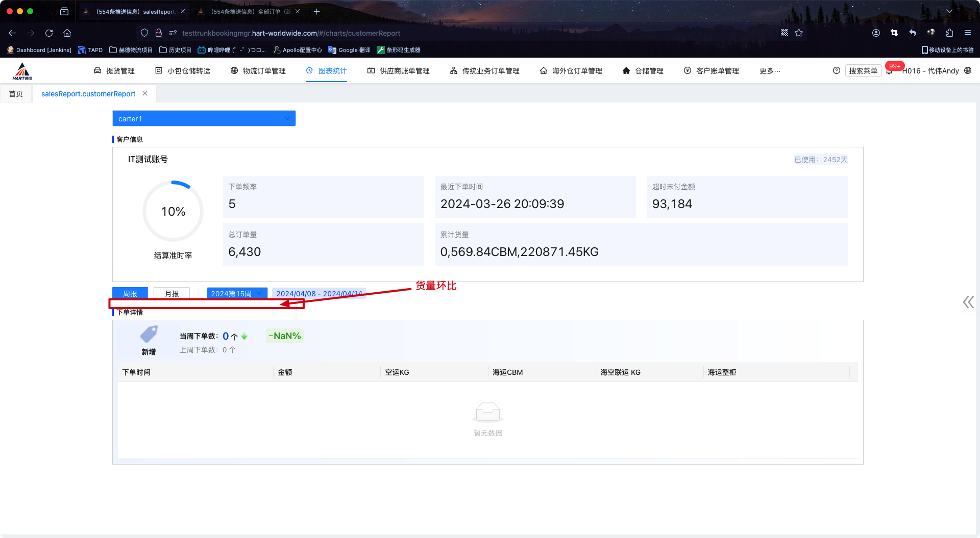Expand the 2024第15周 week selector
The height and width of the screenshot is (538, 980).
[237, 294]
